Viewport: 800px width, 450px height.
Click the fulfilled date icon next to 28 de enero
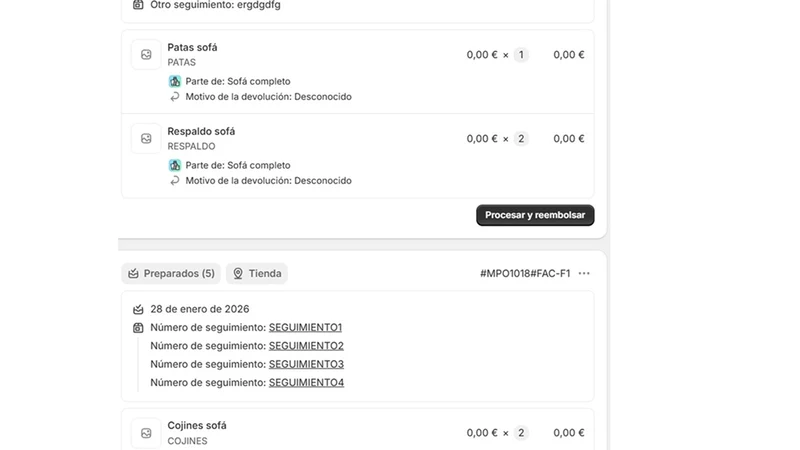point(138,309)
